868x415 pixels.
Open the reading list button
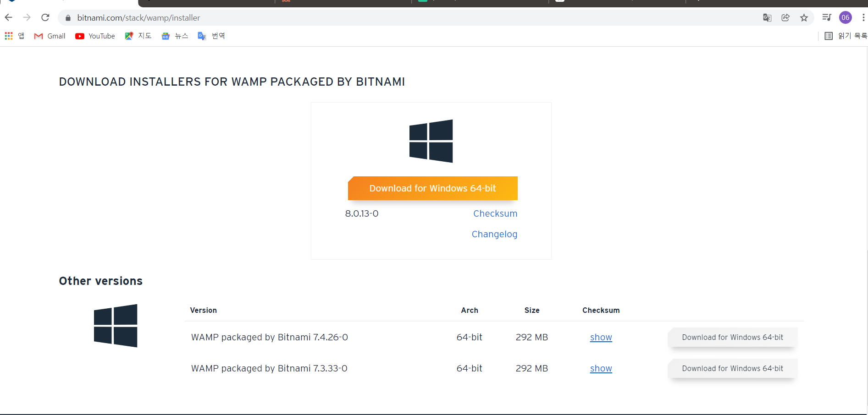(x=846, y=36)
